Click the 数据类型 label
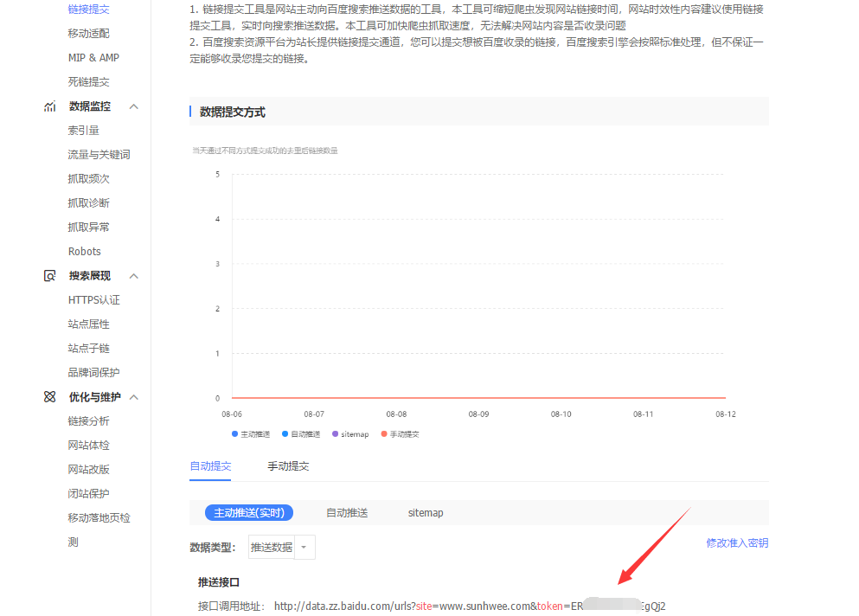The height and width of the screenshot is (616, 859). click(213, 548)
